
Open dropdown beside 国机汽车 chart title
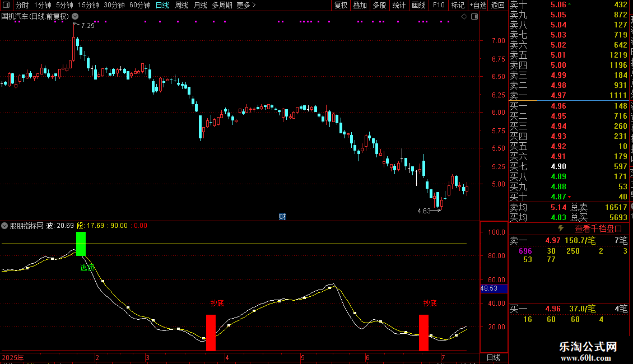75,17
